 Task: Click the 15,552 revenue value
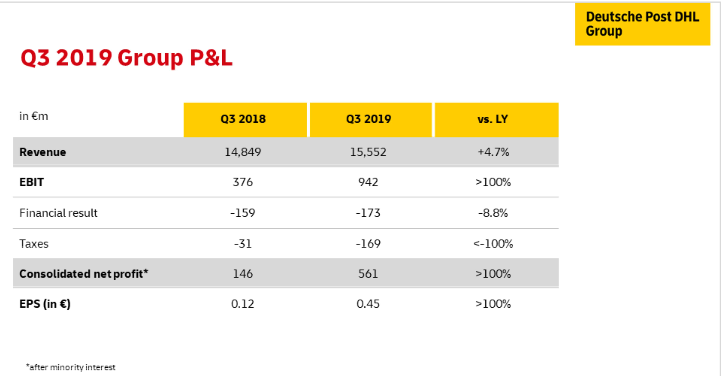pos(368,152)
